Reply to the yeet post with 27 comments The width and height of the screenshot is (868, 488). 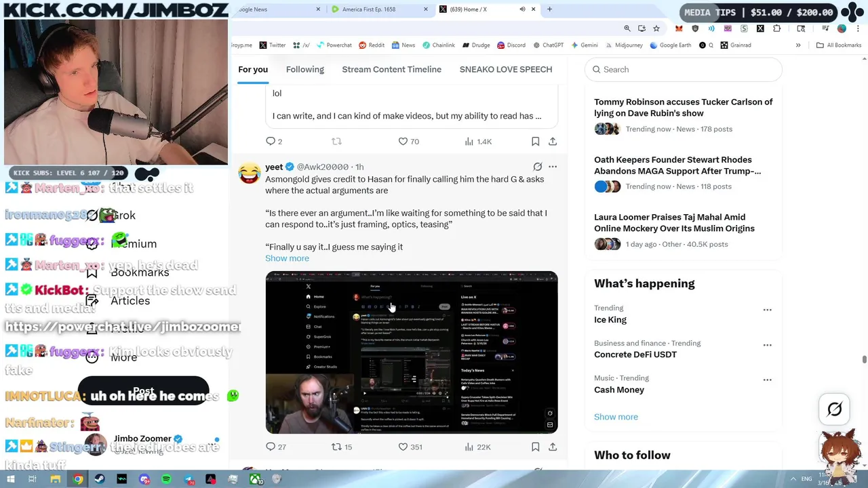pyautogui.click(x=277, y=447)
